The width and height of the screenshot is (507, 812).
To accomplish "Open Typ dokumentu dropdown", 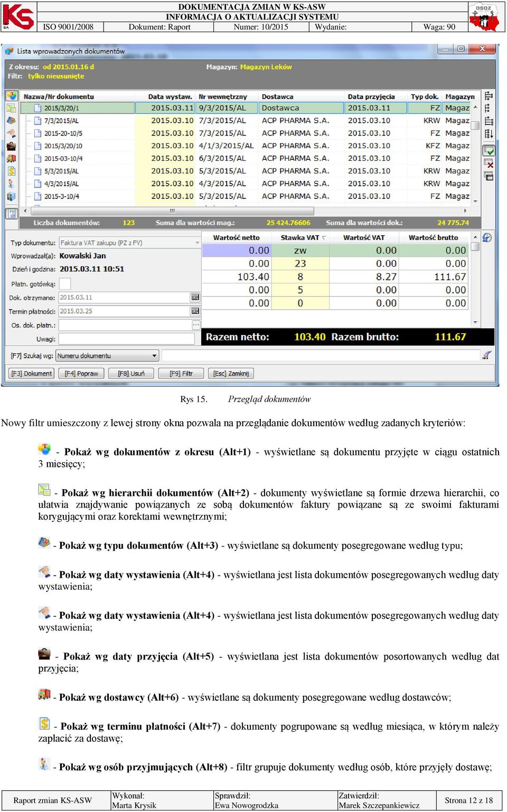I will pyautogui.click(x=197, y=243).
